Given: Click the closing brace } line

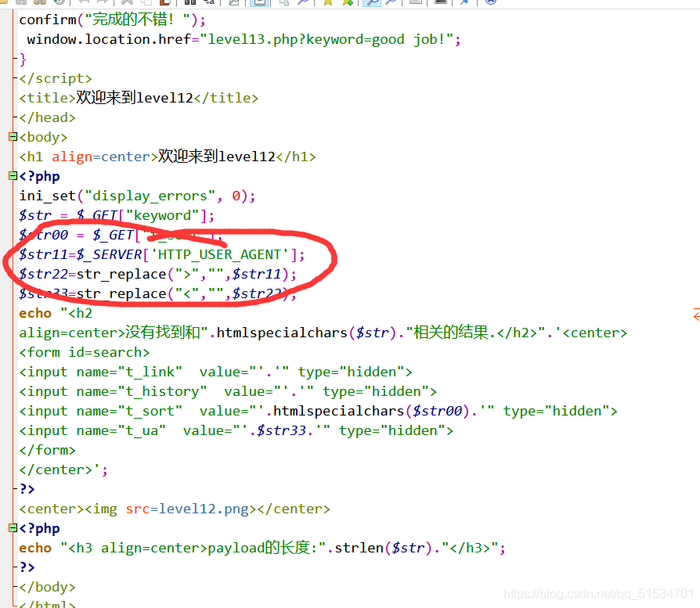Looking at the screenshot, I should (x=23, y=59).
